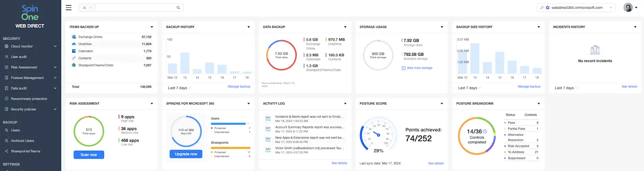Screen dimensions: 644x171
Task: Open the hamburger menu icon
Action: [x=69, y=7]
